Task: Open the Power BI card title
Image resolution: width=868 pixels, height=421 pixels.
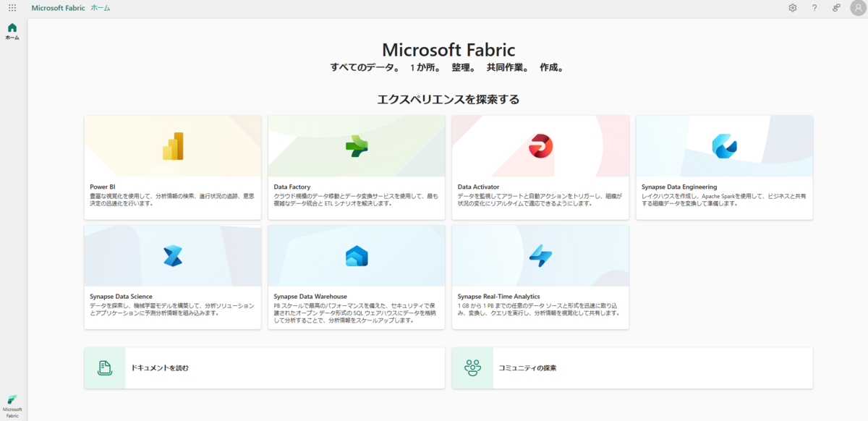Action: tap(102, 187)
